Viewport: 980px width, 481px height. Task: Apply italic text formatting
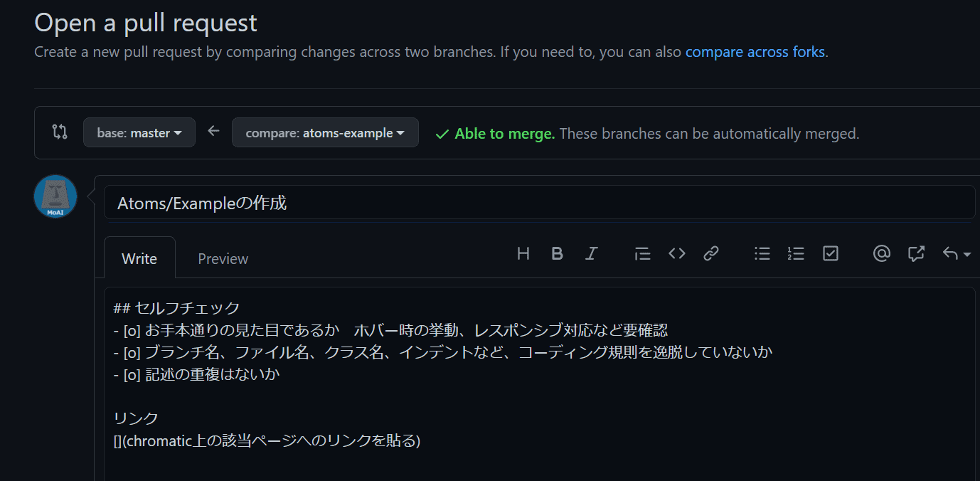tap(591, 253)
